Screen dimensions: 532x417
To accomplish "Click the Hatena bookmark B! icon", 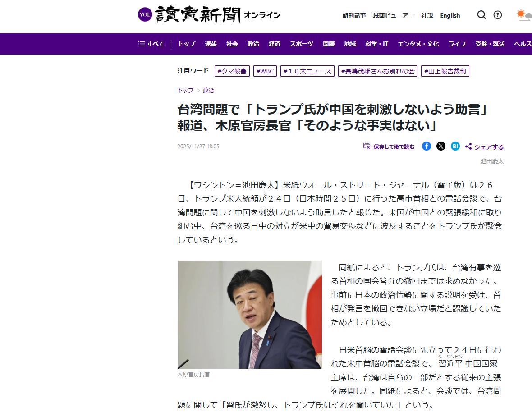I will [455, 146].
